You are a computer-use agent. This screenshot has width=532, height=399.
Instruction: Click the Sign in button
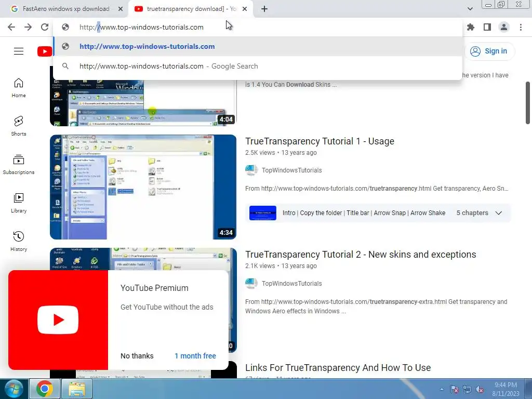tap(489, 51)
